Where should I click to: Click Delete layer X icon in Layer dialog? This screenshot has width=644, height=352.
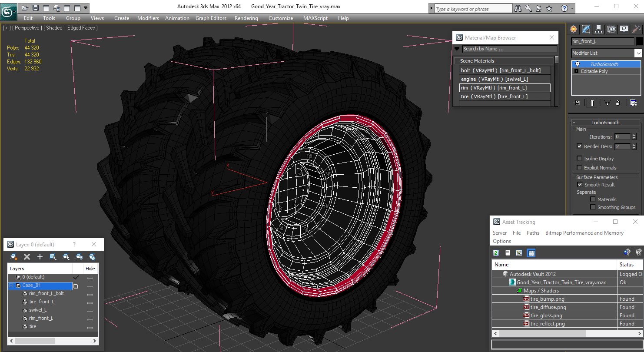click(27, 257)
